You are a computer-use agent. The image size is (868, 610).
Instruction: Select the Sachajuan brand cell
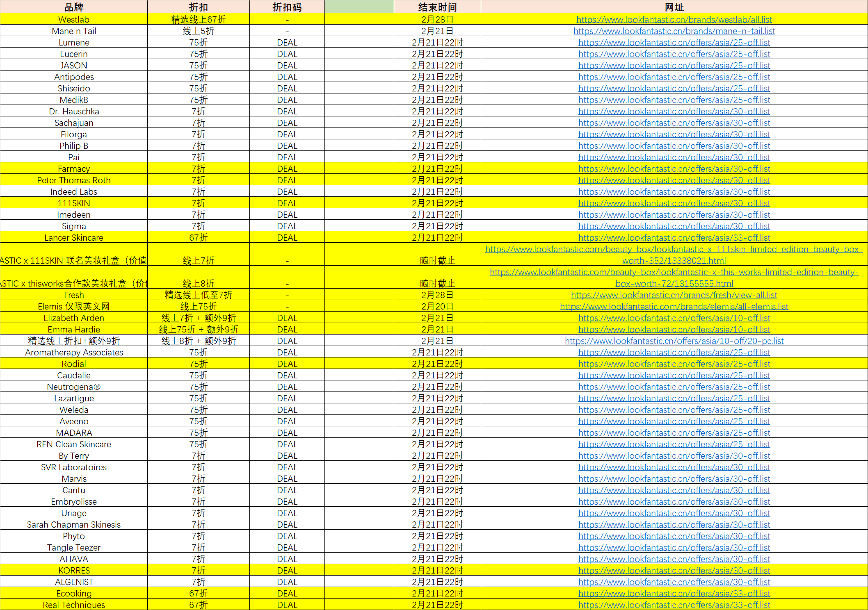coord(74,123)
